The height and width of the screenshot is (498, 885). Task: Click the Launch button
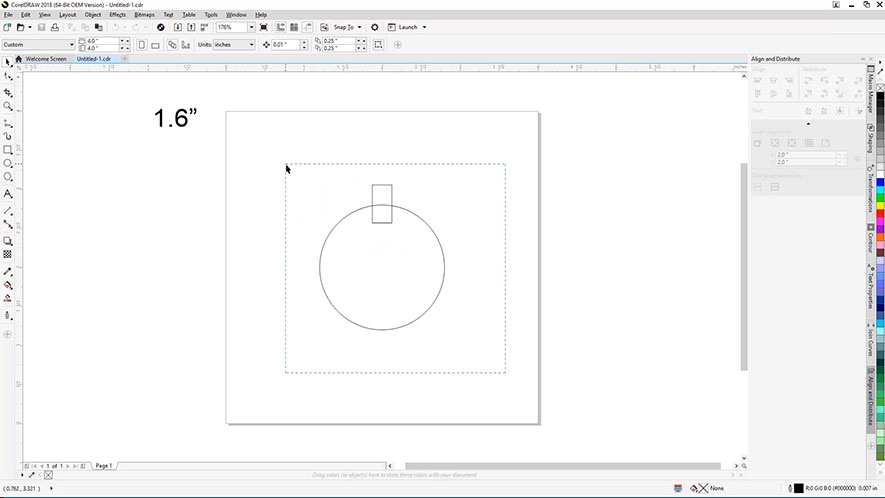coord(408,27)
